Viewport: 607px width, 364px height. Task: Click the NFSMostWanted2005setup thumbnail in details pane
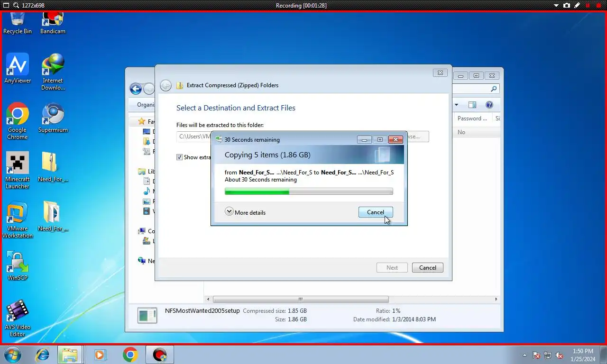147,315
